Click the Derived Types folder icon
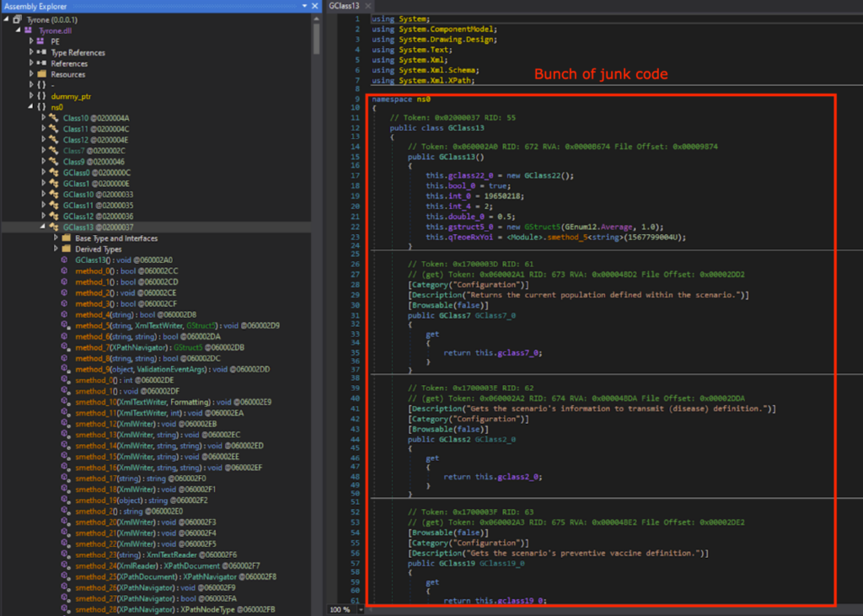The height and width of the screenshot is (616, 863). pos(67,249)
